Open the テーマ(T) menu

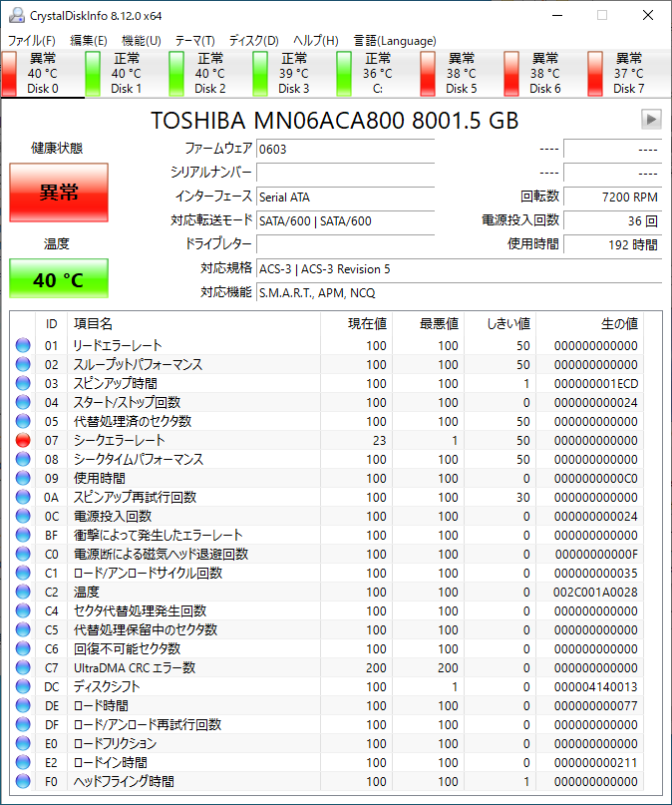pos(194,41)
